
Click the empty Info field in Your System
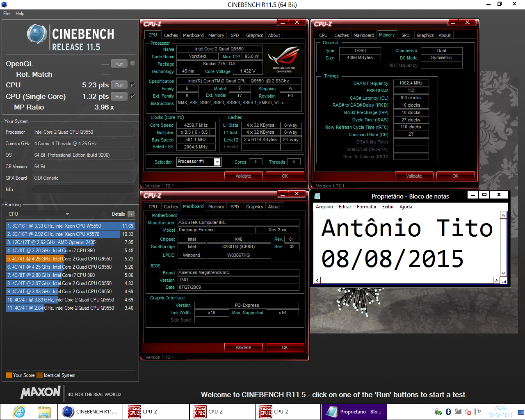[83, 189]
